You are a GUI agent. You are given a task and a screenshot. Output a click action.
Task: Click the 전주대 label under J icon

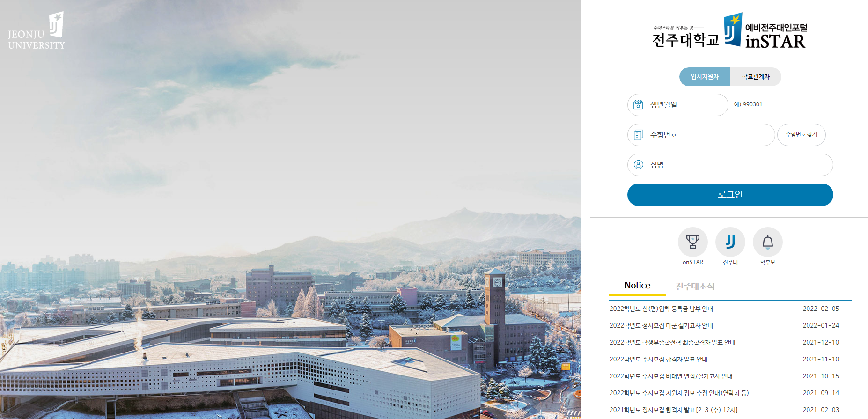730,262
